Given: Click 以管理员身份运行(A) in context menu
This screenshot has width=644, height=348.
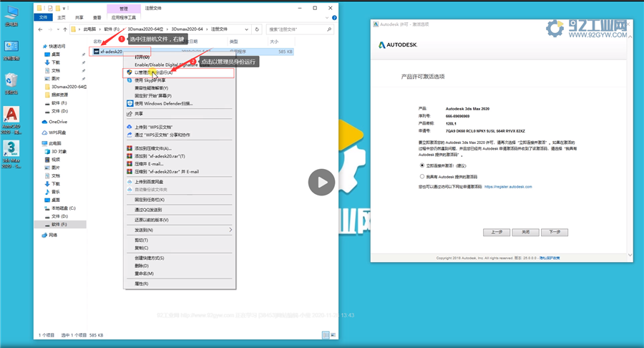Looking at the screenshot, I should pos(179,72).
